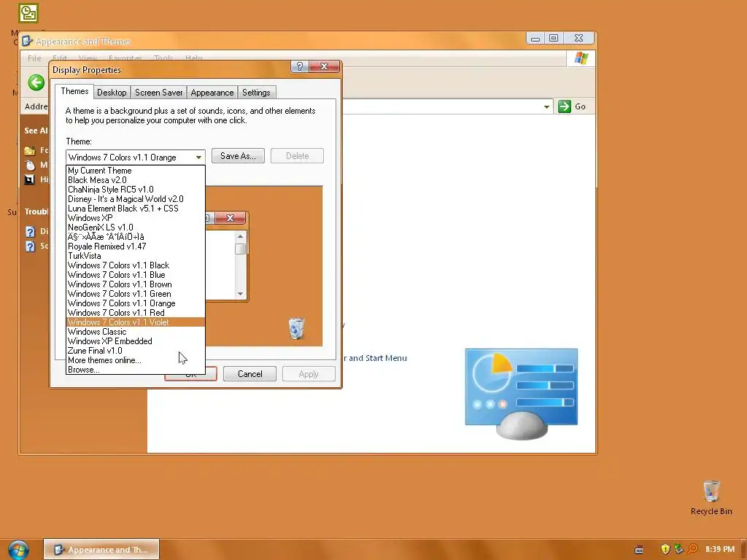Select 'My Current Theme' from list
This screenshot has width=747, height=560.
[135, 171]
